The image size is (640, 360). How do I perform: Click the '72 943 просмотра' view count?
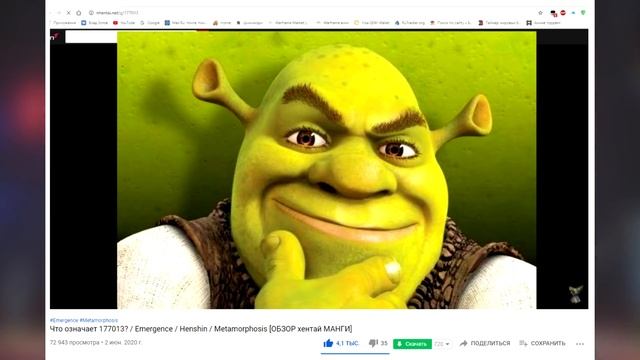[75, 342]
